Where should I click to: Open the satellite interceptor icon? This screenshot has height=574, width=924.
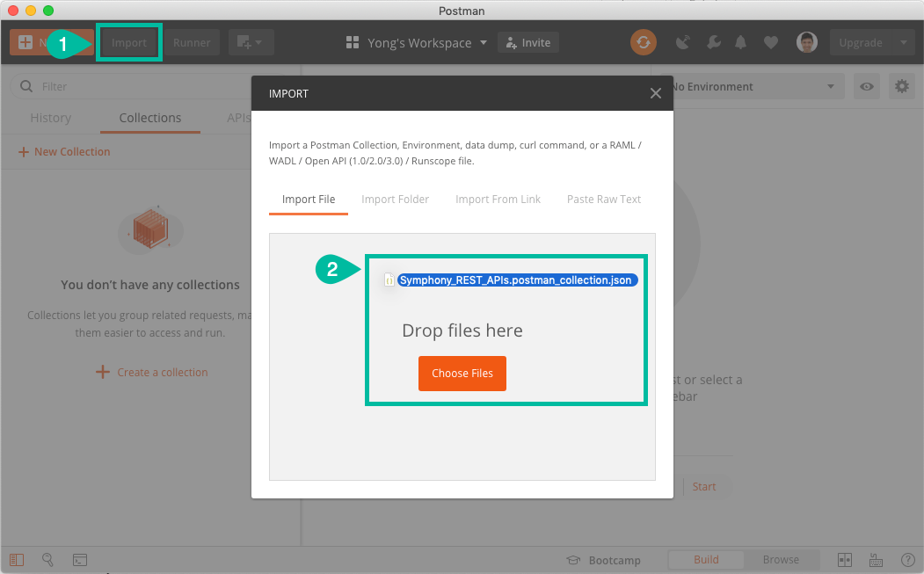point(682,42)
